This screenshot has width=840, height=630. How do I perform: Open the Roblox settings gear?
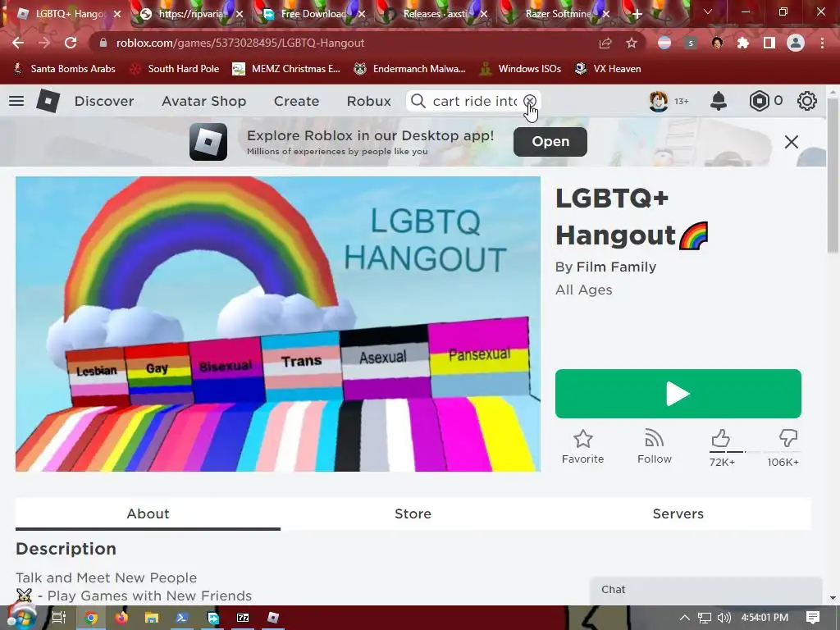[x=807, y=101]
